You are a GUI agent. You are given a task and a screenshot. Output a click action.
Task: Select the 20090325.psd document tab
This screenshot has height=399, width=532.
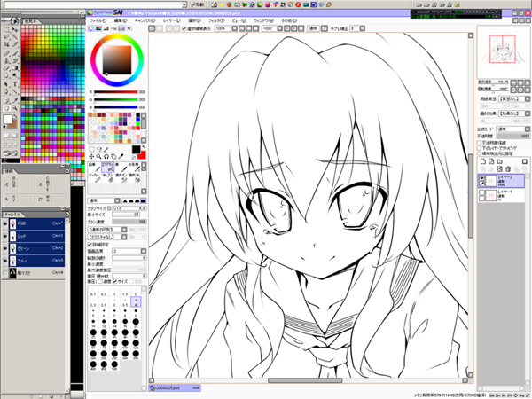(175, 387)
